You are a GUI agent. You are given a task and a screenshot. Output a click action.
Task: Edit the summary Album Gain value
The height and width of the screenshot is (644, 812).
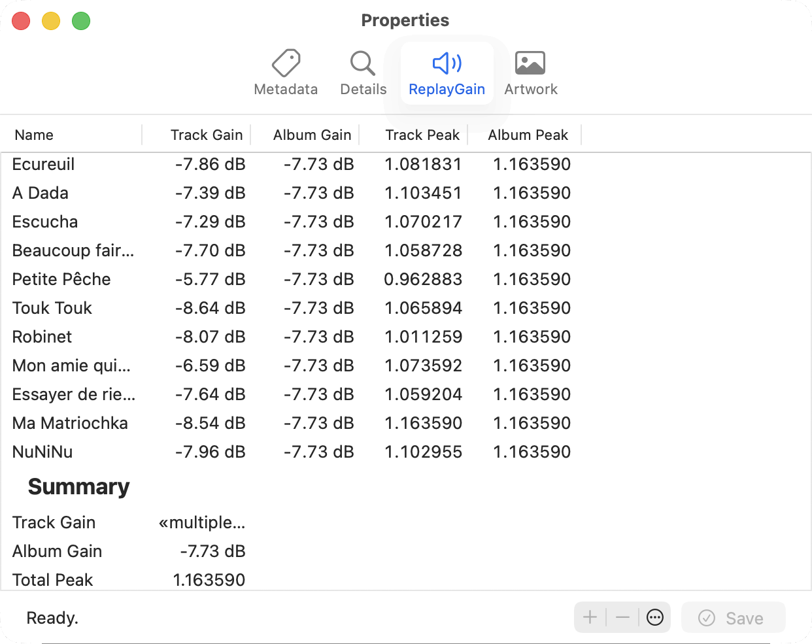[x=212, y=551]
